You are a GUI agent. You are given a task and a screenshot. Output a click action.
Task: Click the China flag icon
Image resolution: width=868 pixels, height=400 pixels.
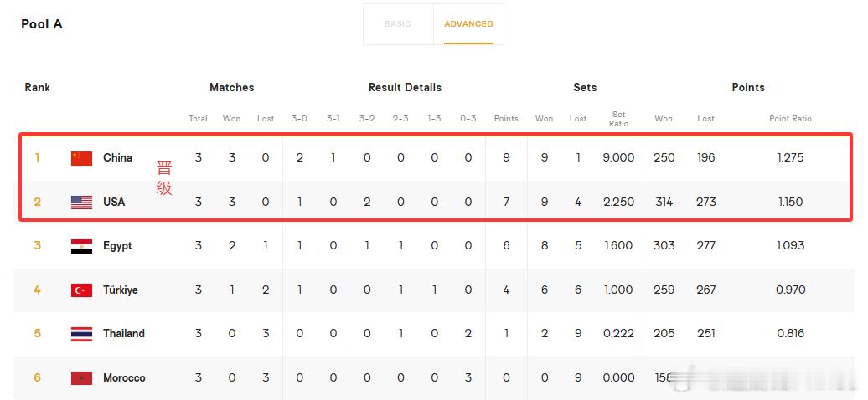tap(81, 158)
